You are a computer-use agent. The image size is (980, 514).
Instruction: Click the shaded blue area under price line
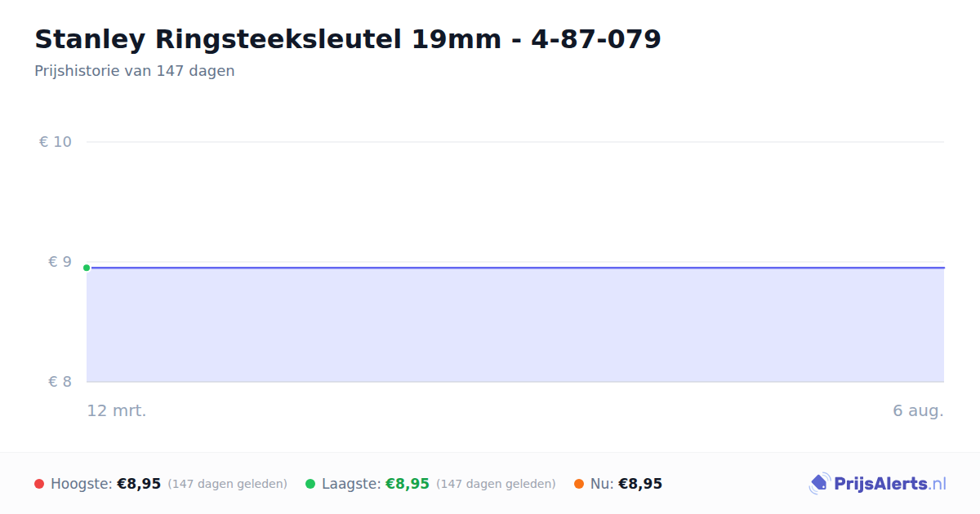click(515, 326)
